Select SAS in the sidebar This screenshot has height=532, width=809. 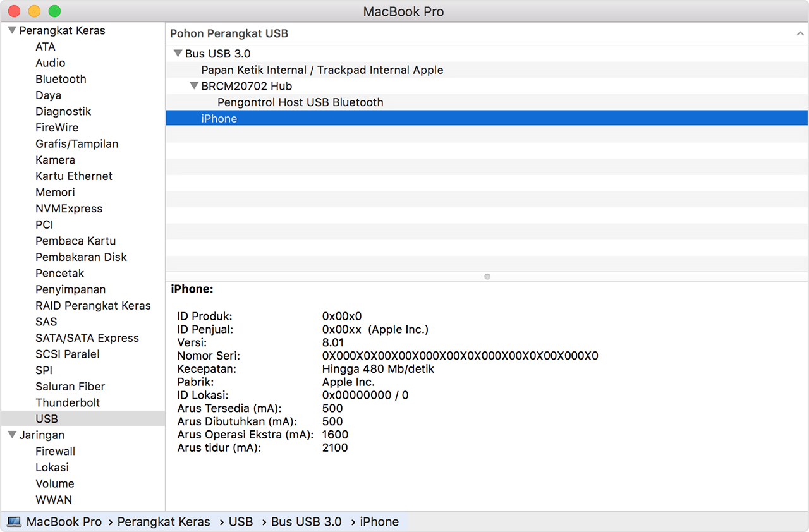[x=46, y=322]
